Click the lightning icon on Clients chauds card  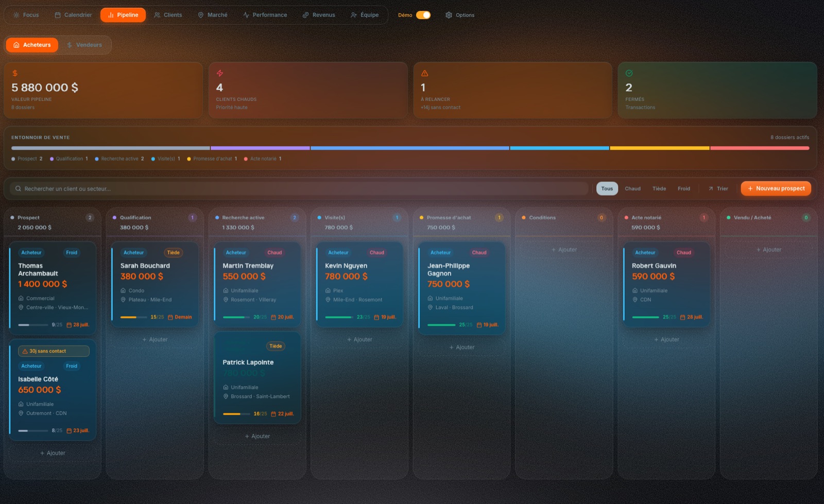(220, 73)
